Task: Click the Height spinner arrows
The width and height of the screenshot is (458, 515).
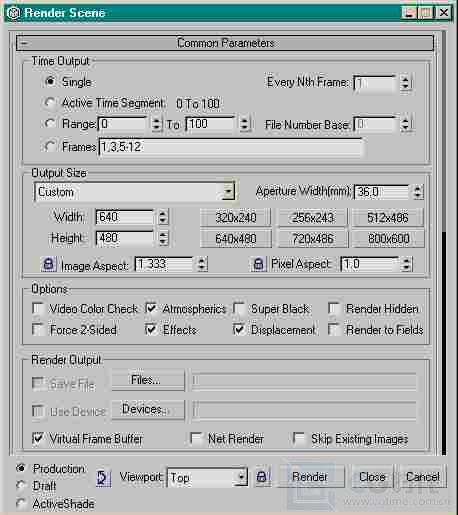Action: [x=163, y=238]
